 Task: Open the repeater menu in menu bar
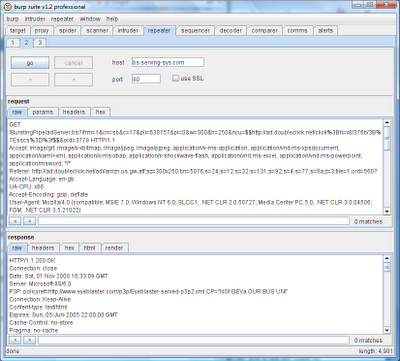[x=62, y=19]
